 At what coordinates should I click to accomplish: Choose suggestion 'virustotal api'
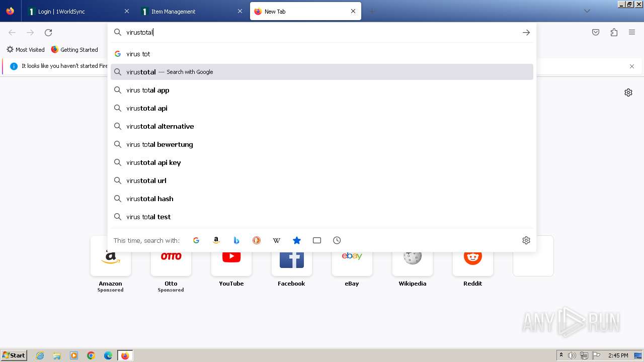(322, 108)
